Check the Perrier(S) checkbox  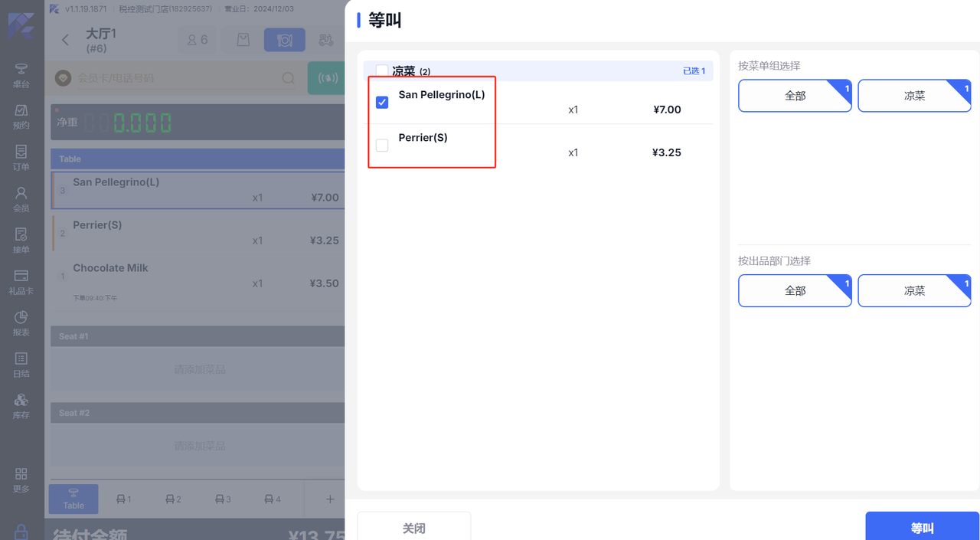pyautogui.click(x=382, y=145)
